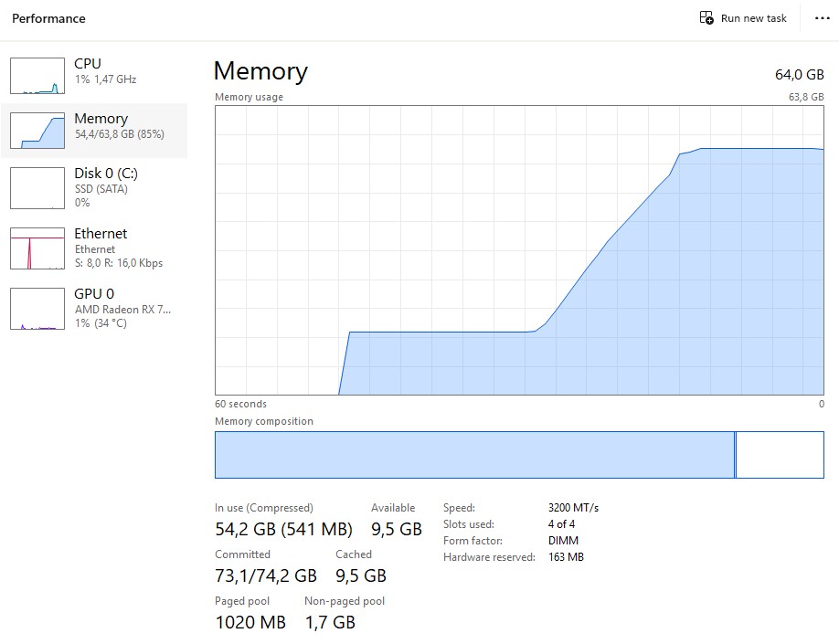The width and height of the screenshot is (839, 644).
Task: Click the Run new task button
Action: click(742, 17)
